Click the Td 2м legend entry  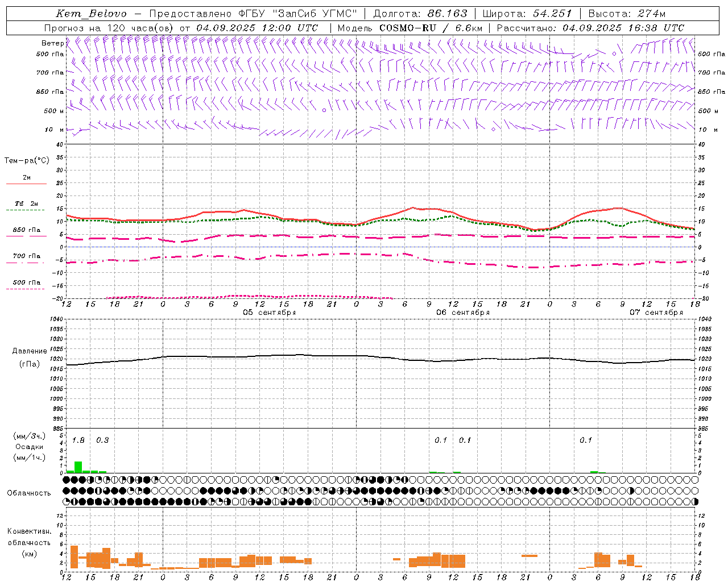(x=27, y=203)
